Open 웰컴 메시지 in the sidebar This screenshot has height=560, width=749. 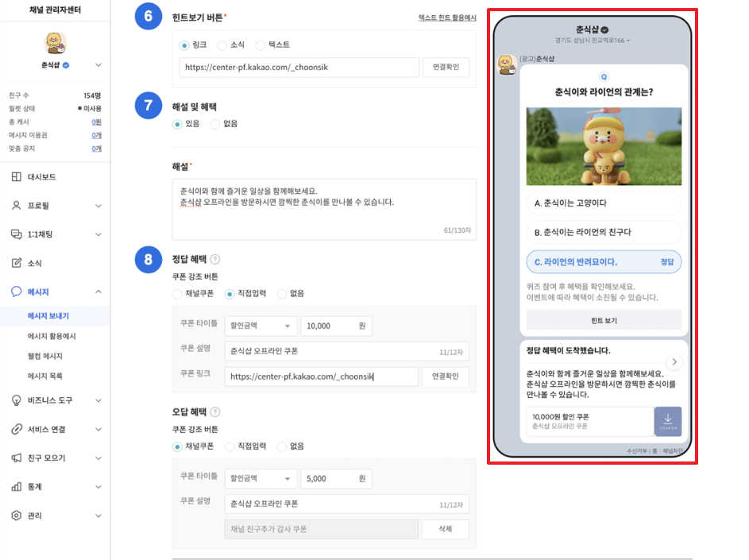point(45,356)
